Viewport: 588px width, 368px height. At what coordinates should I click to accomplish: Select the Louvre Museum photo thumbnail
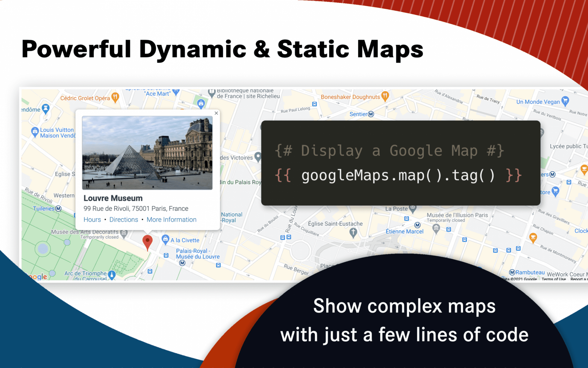pyautogui.click(x=147, y=153)
